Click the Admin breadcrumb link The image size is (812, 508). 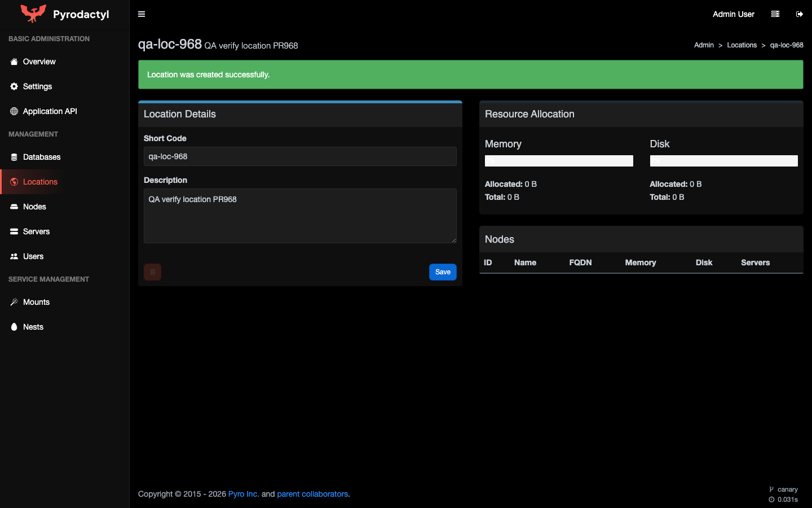(x=704, y=45)
